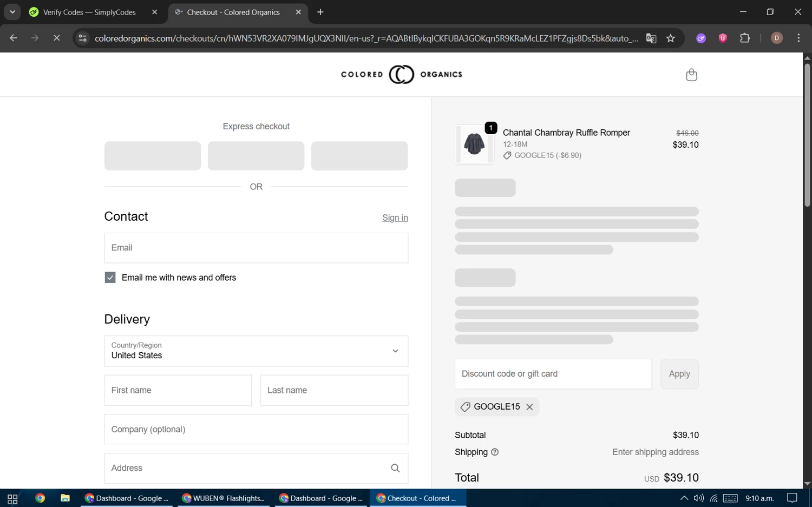This screenshot has width=812, height=507.
Task: Remove the GOOGLE15 discount code
Action: [529, 407]
